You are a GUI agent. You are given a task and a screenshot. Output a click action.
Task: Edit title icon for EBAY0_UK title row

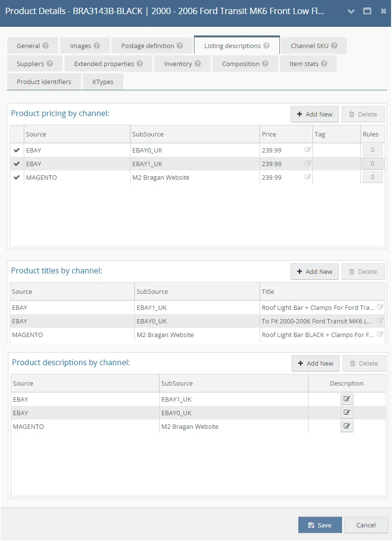pos(380,321)
